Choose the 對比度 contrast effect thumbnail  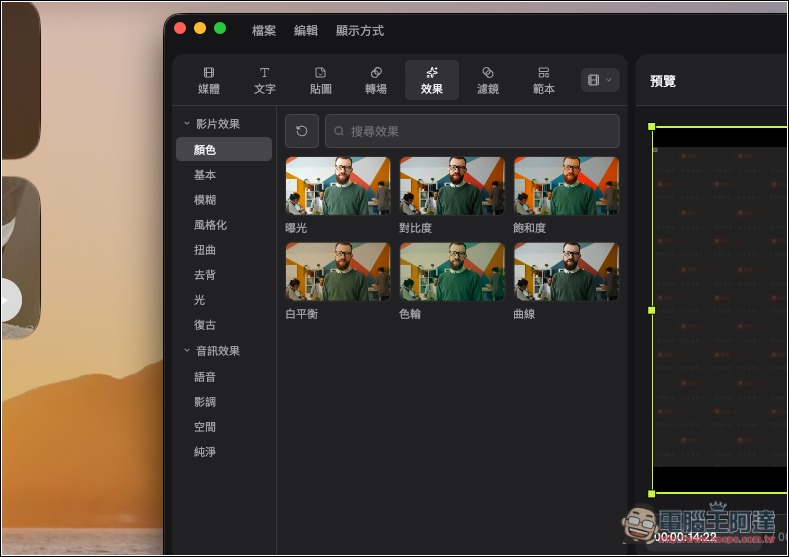tap(452, 186)
